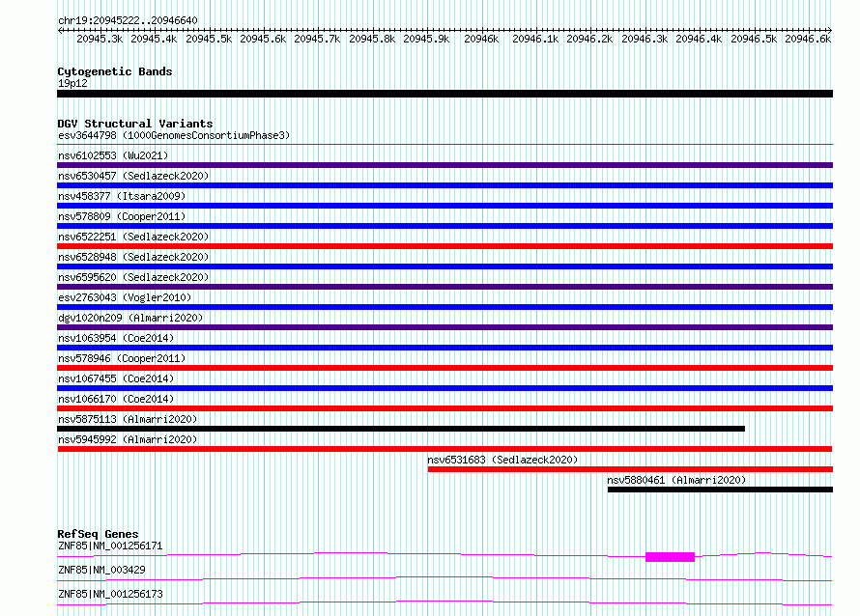Open variant nsv5945992 (Almarri2020)
This screenshot has width=860, height=616.
point(128,439)
